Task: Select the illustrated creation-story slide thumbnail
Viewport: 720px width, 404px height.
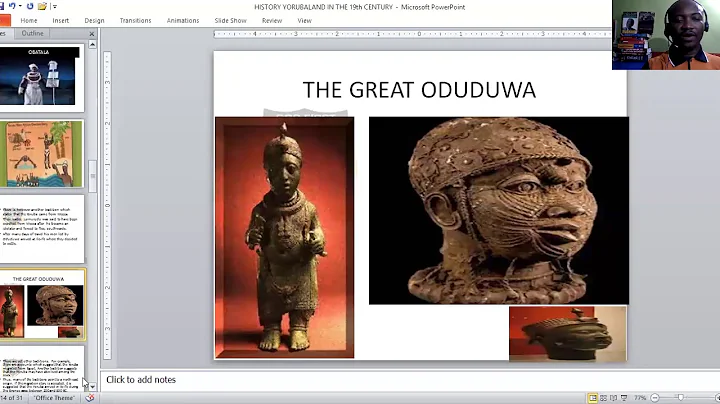Action: coord(40,154)
